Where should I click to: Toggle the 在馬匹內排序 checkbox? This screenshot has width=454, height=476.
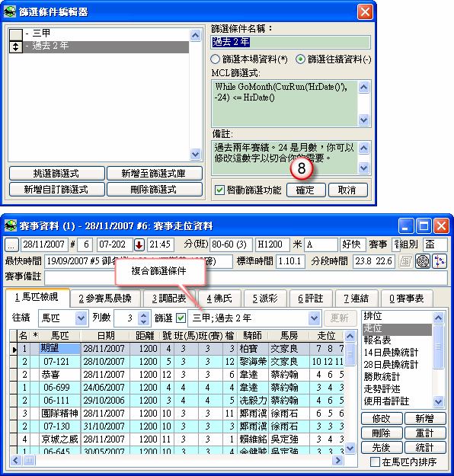(x=375, y=462)
